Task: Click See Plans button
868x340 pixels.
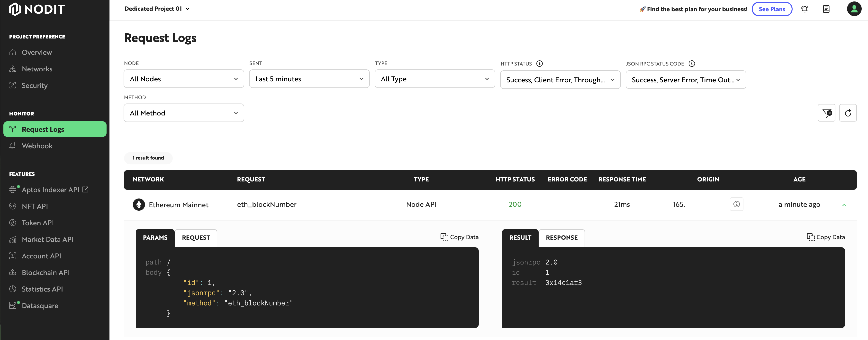Action: click(x=772, y=9)
